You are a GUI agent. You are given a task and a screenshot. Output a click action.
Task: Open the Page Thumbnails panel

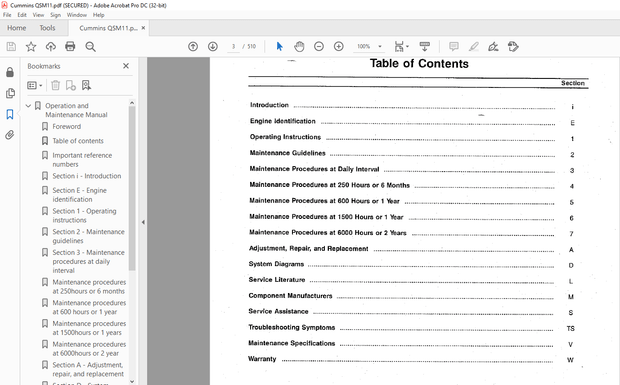click(10, 93)
